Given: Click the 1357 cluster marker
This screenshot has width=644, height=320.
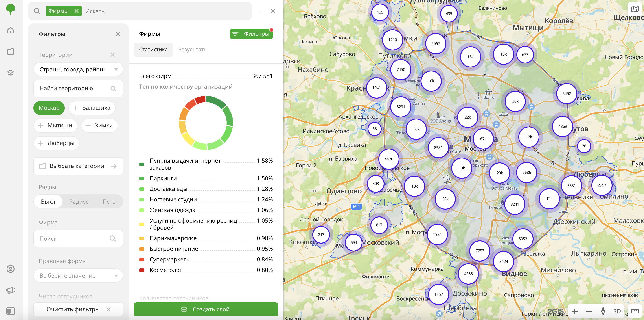Looking at the screenshot, I should pos(438,294).
